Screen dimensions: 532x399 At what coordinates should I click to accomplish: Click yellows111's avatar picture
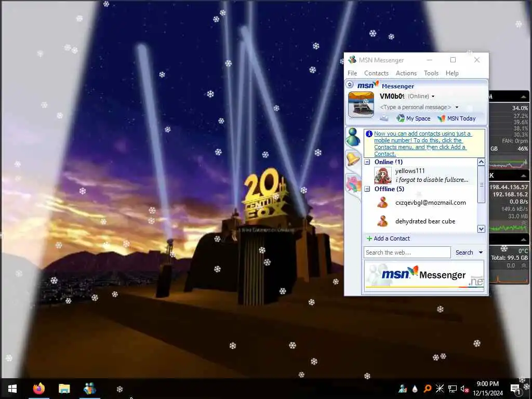[x=383, y=176]
